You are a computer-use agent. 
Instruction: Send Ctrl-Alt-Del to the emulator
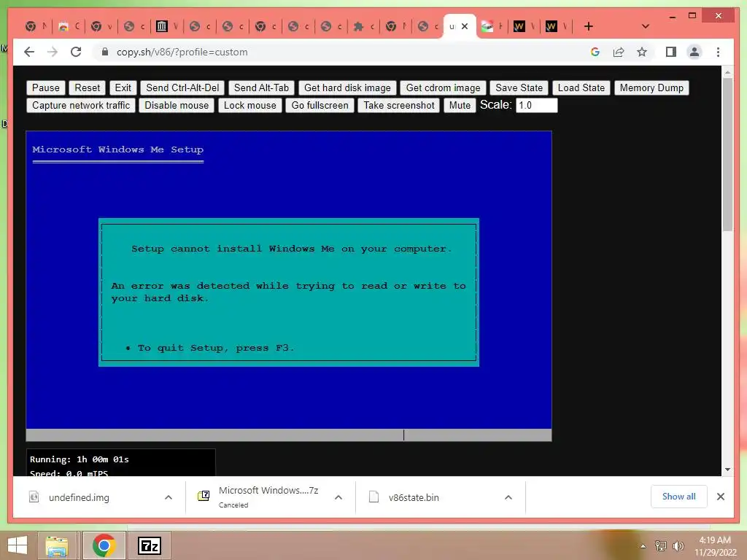pos(182,87)
